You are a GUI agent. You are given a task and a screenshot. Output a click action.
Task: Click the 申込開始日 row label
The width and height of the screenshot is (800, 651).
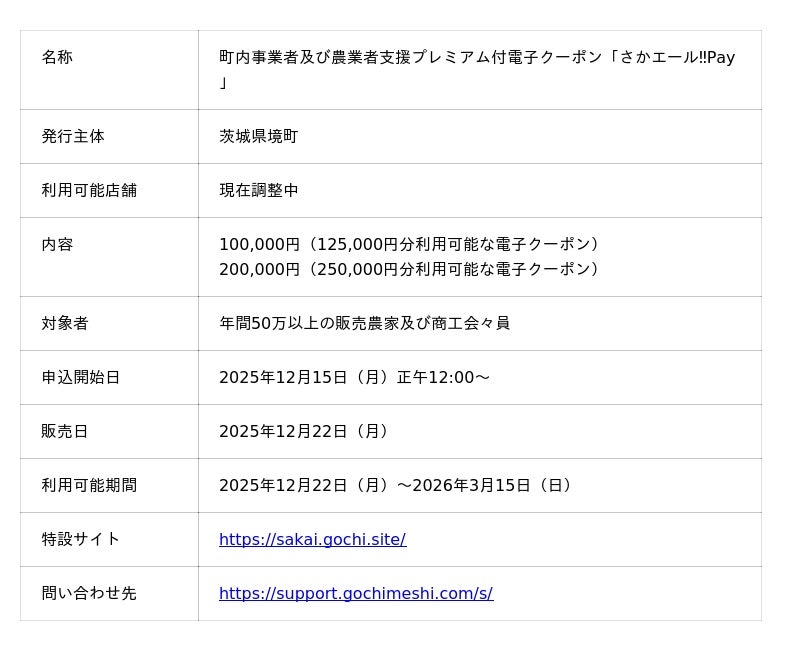81,378
